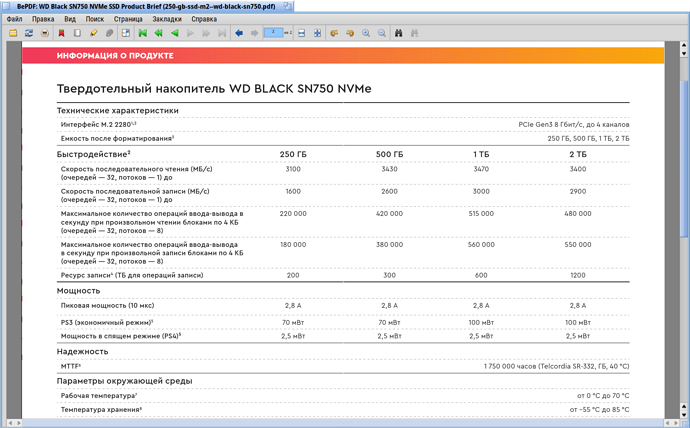
Task: Click the '1 ТБ' column header
Action: click(x=481, y=154)
